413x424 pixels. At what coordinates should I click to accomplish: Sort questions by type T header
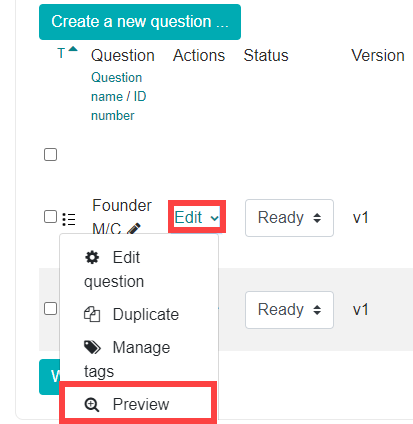61,54
